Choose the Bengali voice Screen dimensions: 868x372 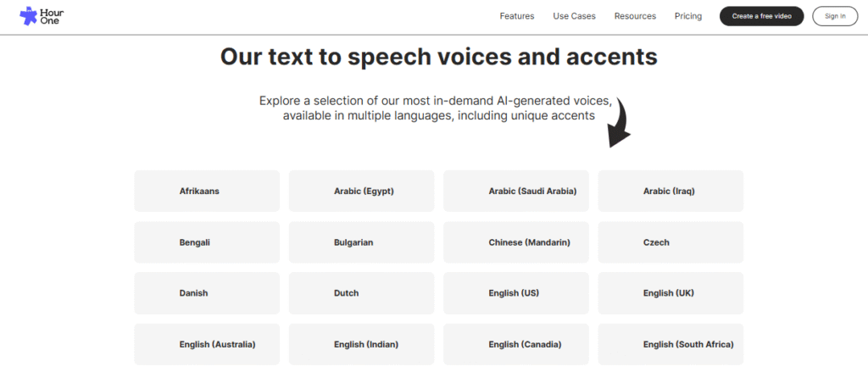206,242
